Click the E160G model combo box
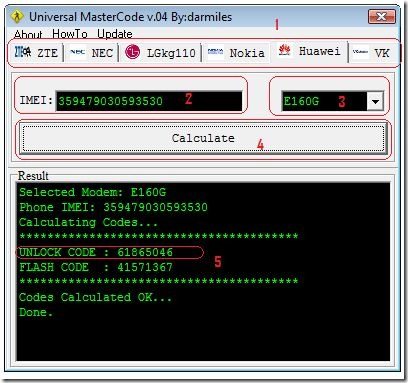This screenshot has width=408, height=383. 333,101
